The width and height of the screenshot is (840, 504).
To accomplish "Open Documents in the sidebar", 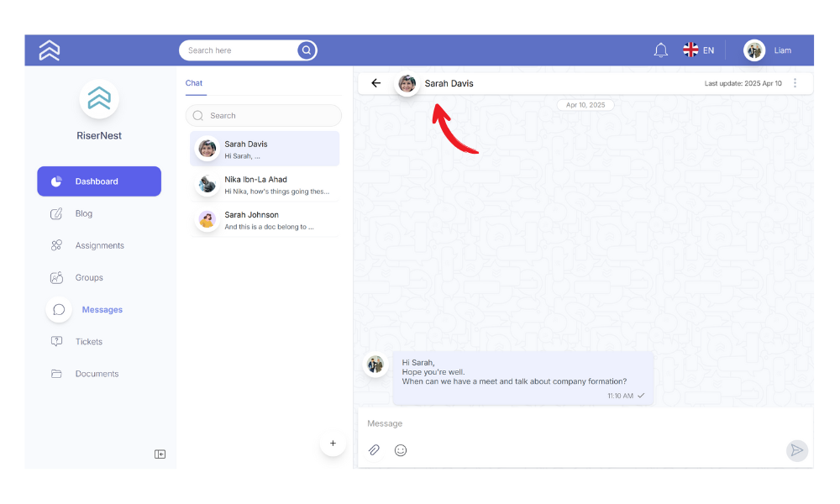I will tap(97, 374).
